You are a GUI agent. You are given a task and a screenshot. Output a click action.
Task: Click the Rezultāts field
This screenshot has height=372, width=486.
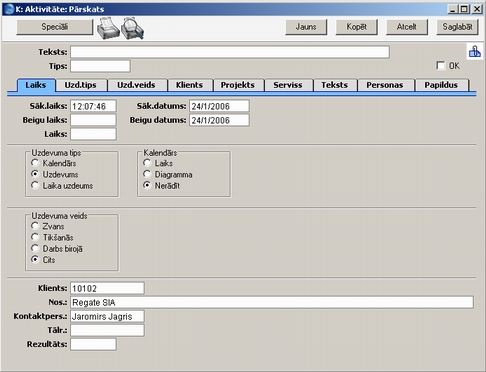(x=93, y=344)
